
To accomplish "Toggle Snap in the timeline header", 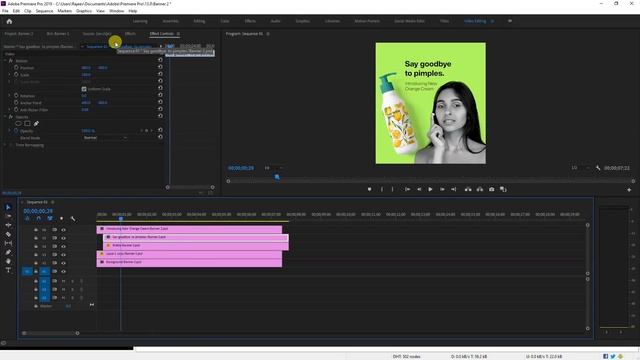I will point(38,219).
